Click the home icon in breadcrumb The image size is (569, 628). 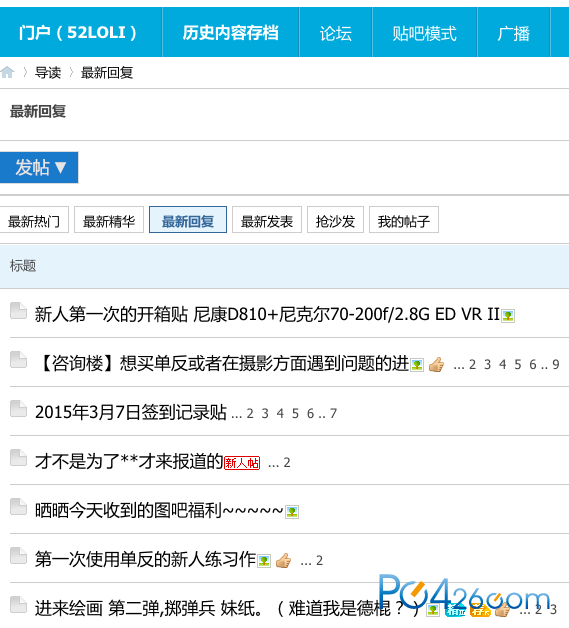[7, 72]
